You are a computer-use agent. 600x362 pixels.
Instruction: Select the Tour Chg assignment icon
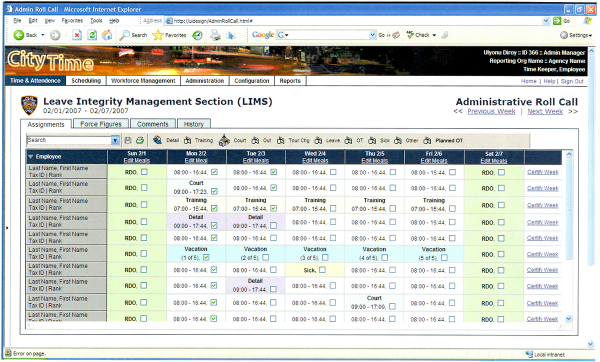pos(280,140)
